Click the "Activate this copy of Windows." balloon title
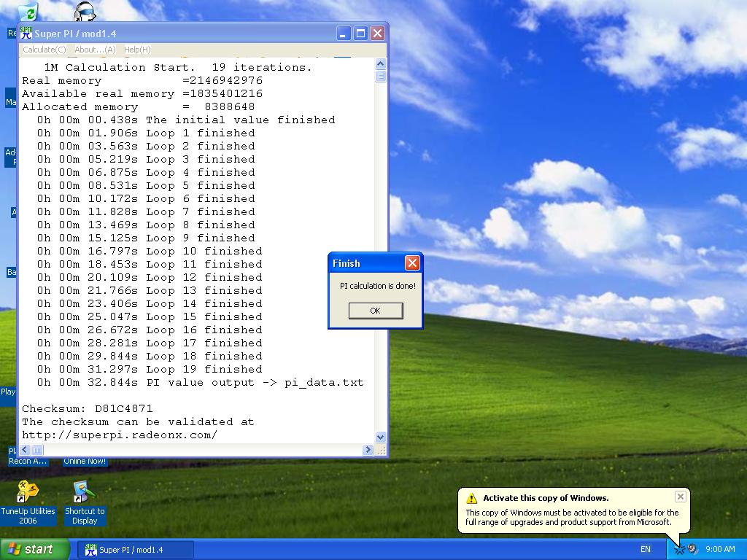Viewport: 747px width, 560px height. point(546,498)
